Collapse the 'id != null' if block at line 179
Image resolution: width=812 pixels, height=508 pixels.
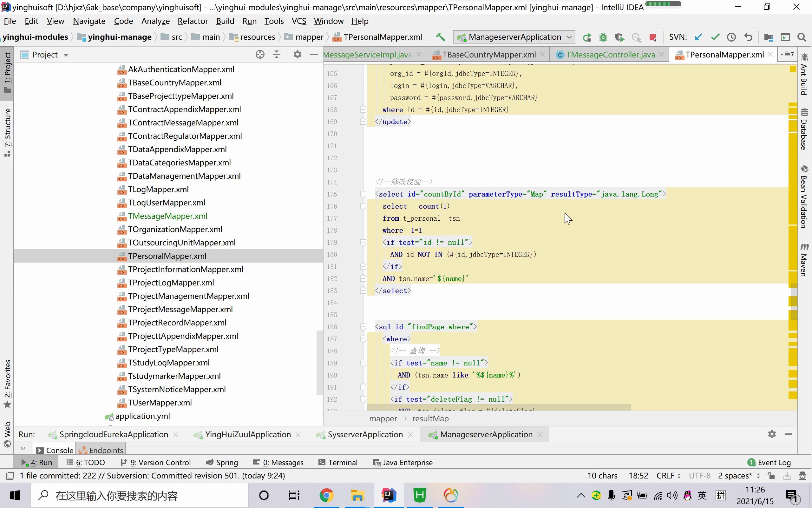tap(363, 243)
